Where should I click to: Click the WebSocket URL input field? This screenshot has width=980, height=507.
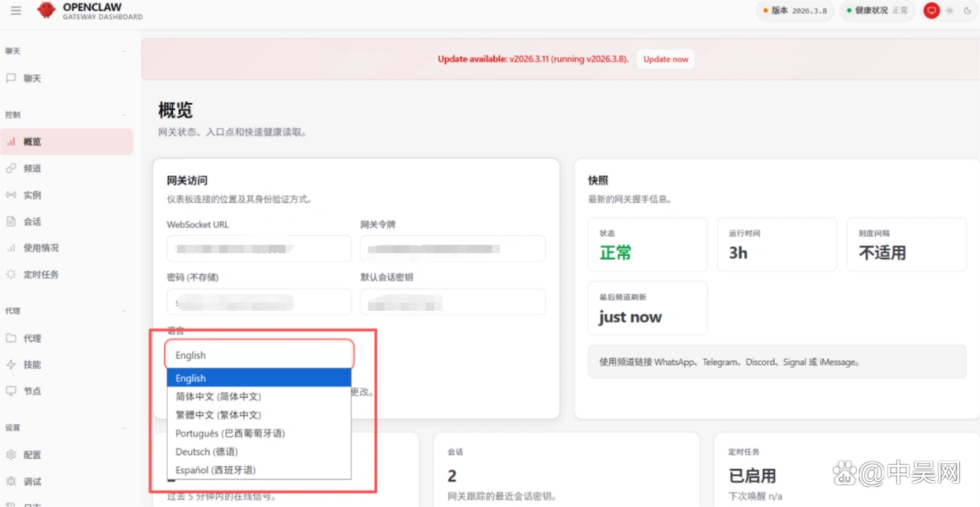click(x=259, y=249)
